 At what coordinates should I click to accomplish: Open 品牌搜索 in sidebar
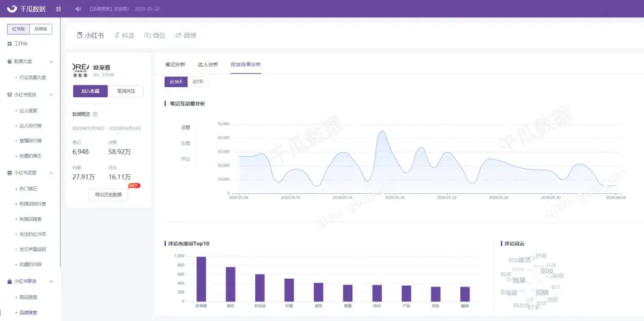tap(29, 313)
